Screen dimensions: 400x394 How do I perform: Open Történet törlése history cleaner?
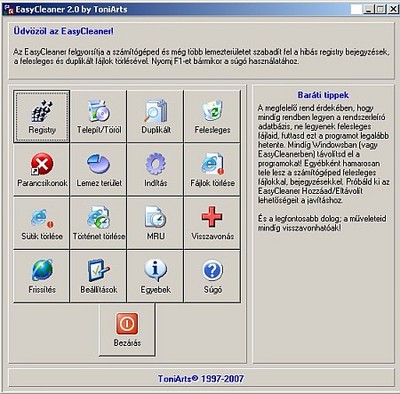99,223
